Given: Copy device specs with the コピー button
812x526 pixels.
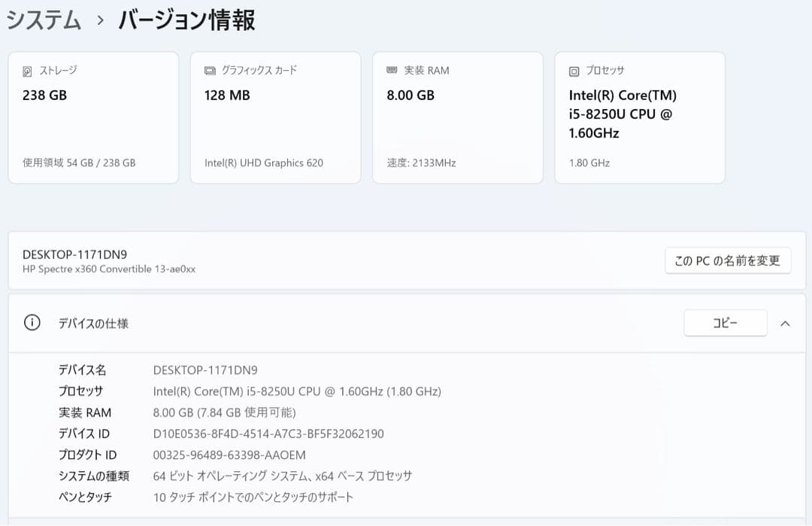Looking at the screenshot, I should click(725, 322).
